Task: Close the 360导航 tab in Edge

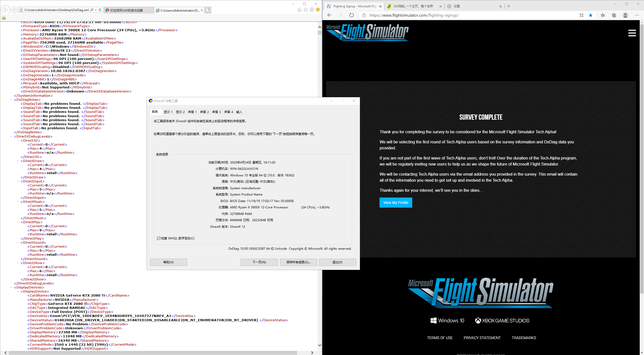Action: (440, 7)
